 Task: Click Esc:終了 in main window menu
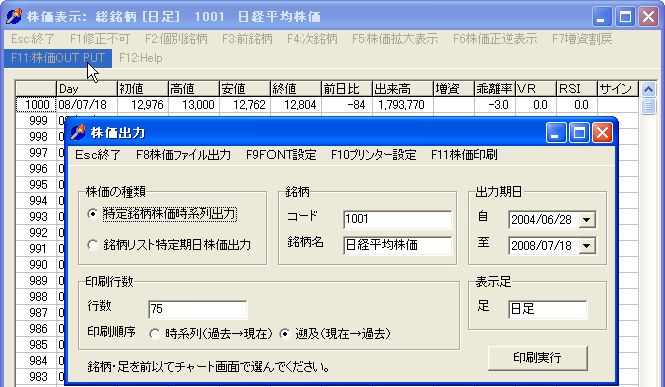(x=33, y=39)
